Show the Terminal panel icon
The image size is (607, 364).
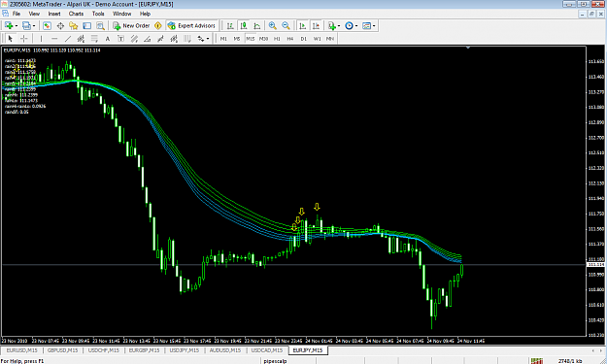tap(87, 26)
